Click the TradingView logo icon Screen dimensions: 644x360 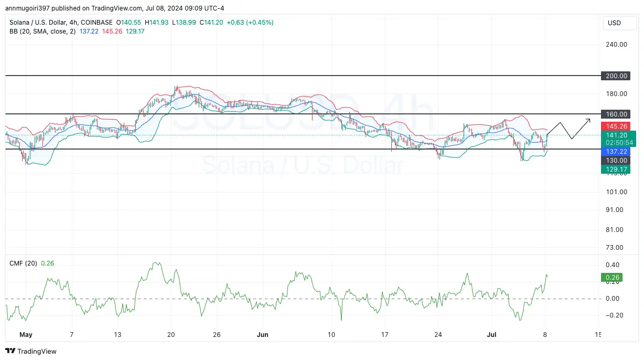[10, 351]
